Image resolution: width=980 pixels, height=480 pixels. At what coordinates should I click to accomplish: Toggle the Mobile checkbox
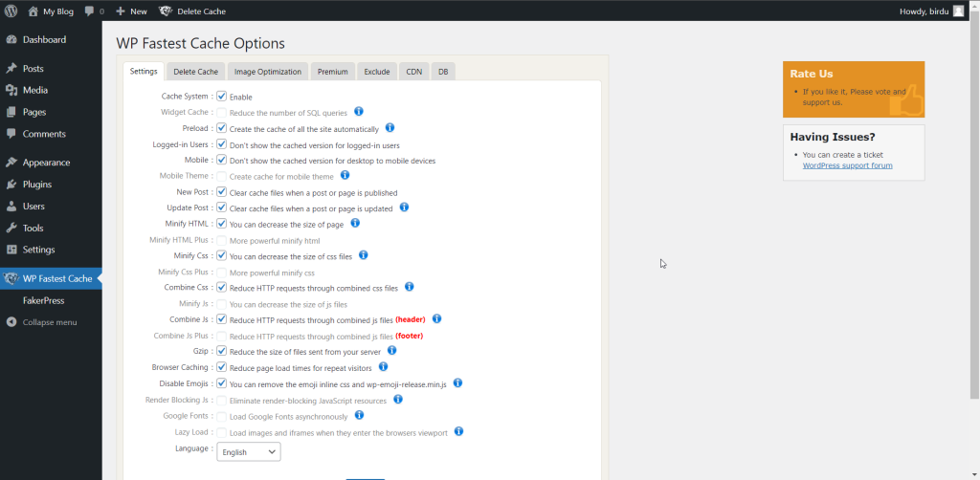[221, 160]
